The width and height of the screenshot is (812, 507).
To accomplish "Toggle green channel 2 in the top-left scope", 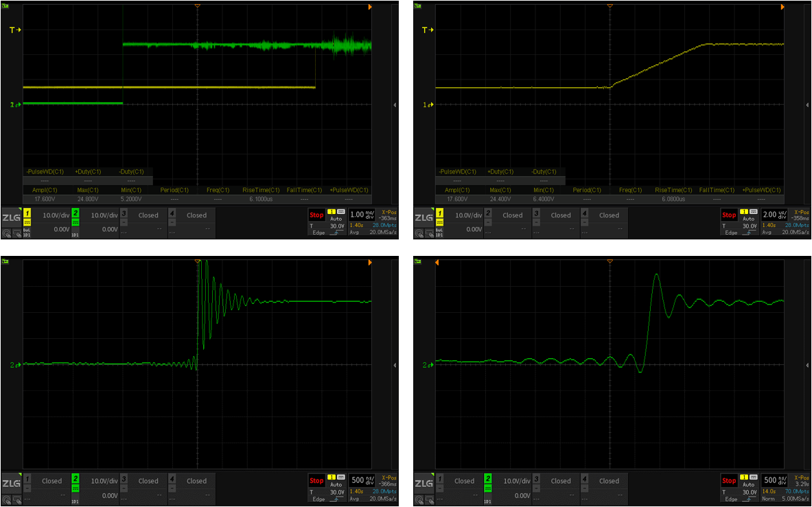I will click(x=76, y=215).
